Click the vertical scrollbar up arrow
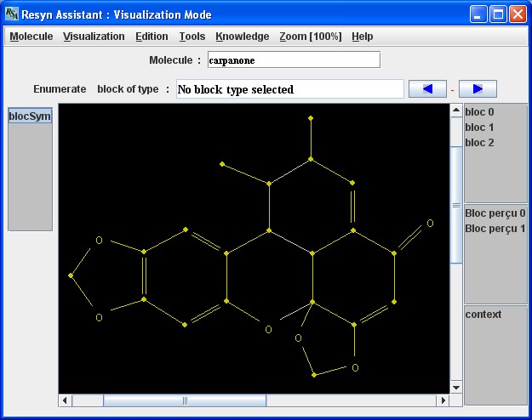This screenshot has height=420, width=532. tap(456, 111)
